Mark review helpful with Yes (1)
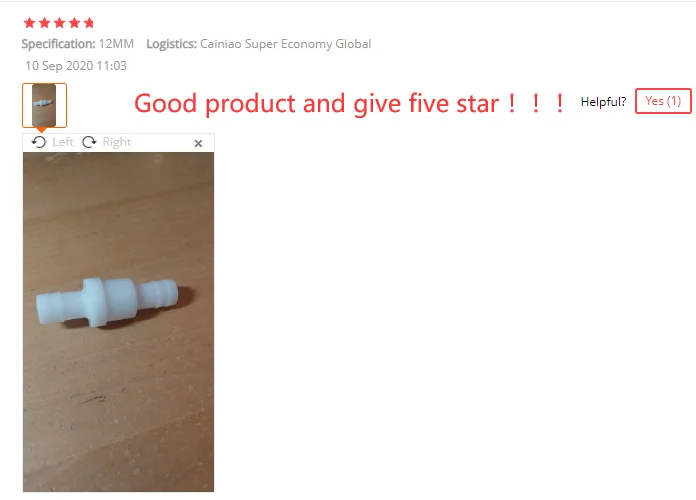The height and width of the screenshot is (500, 696). pos(663,101)
